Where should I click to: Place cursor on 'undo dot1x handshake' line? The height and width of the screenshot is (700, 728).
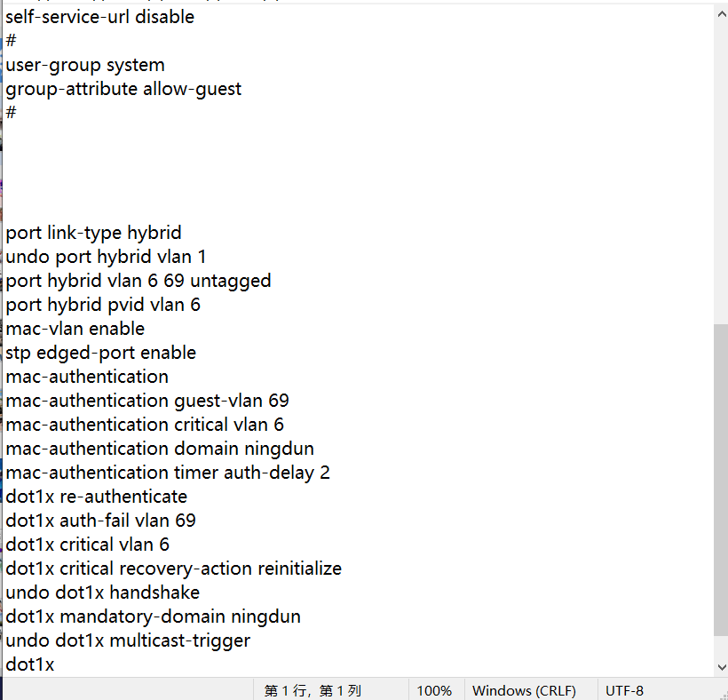[x=102, y=593]
